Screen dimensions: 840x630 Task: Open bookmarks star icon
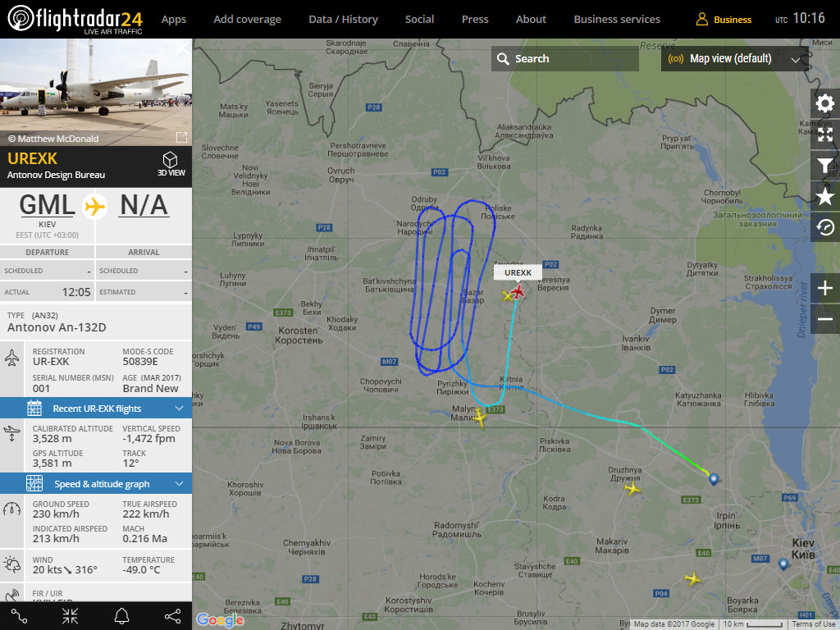pos(825,197)
